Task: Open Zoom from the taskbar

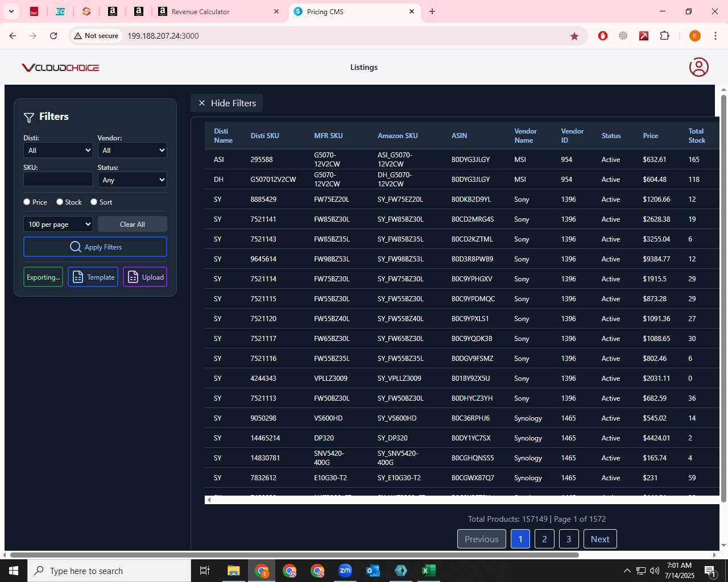Action: coord(345,571)
